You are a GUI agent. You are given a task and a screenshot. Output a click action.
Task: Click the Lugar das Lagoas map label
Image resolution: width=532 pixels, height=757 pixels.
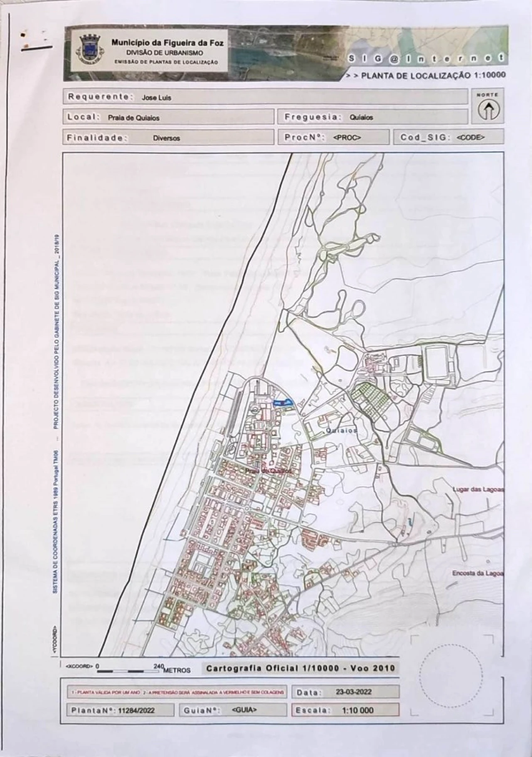(x=478, y=490)
